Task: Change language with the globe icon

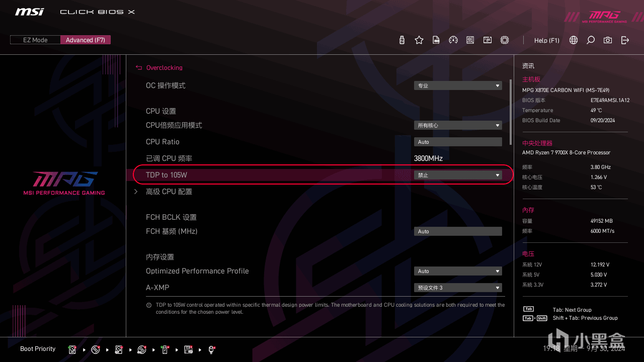Action: pyautogui.click(x=574, y=40)
